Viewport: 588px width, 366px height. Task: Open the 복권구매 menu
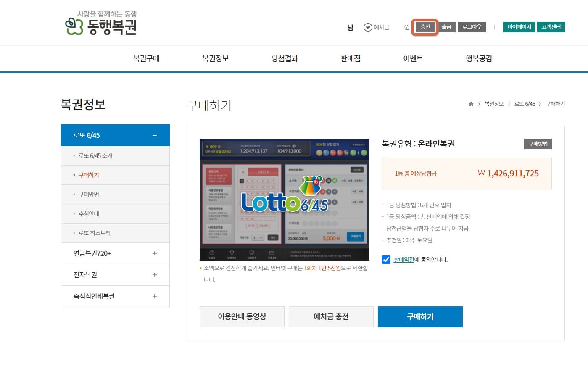146,58
